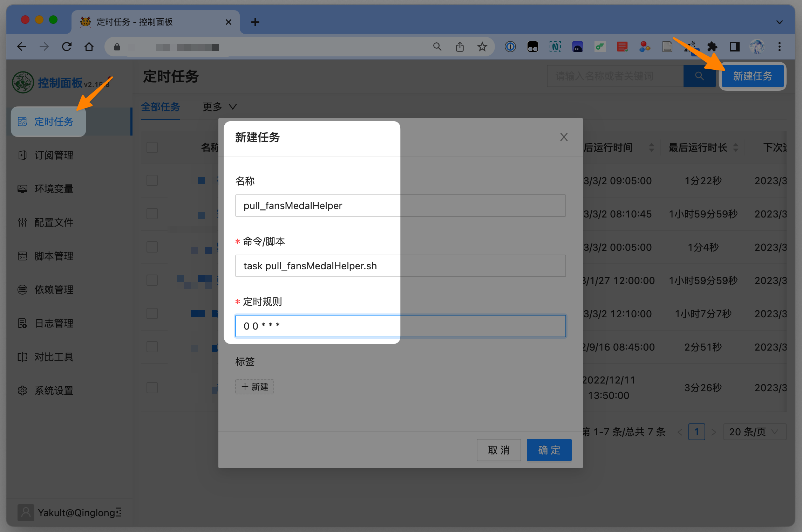Check the first task row checkbox
The image size is (802, 532).
coord(152,181)
